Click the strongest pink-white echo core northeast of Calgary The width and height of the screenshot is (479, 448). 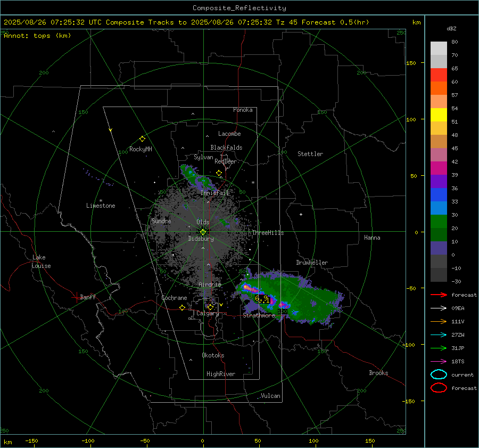coord(247,288)
